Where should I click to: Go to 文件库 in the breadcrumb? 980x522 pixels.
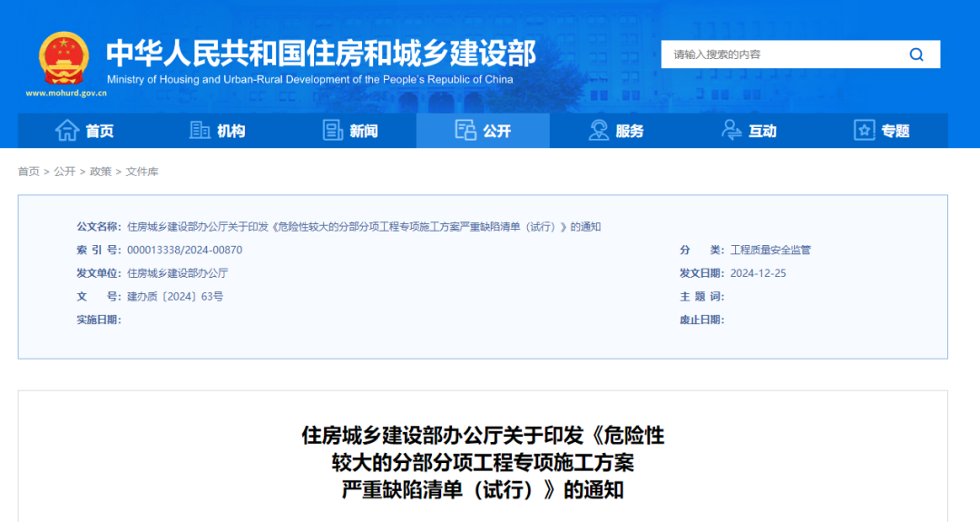142,172
